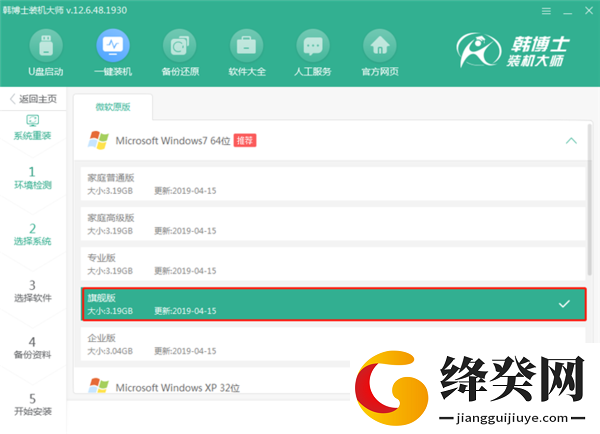This screenshot has height=434, width=600.
Task: Select the 一键装机 icon
Action: pos(113,46)
